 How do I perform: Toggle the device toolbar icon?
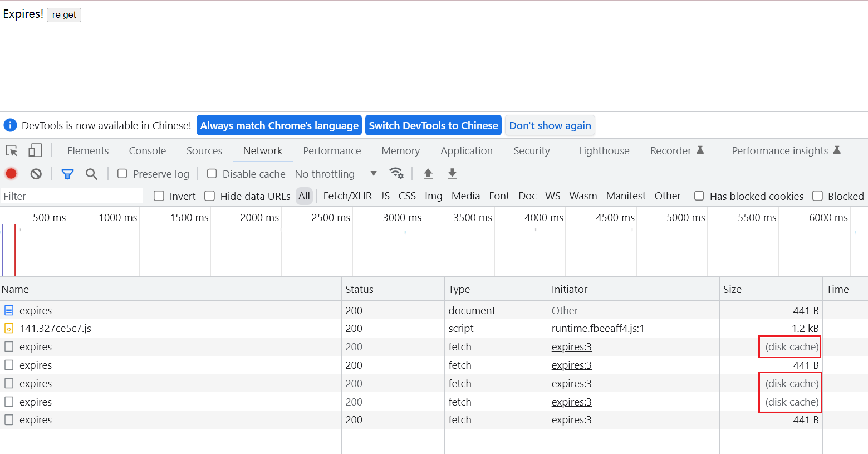(x=35, y=150)
